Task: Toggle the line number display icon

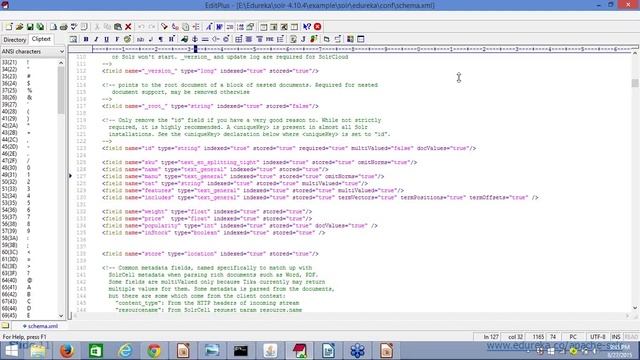Action: 240,27
